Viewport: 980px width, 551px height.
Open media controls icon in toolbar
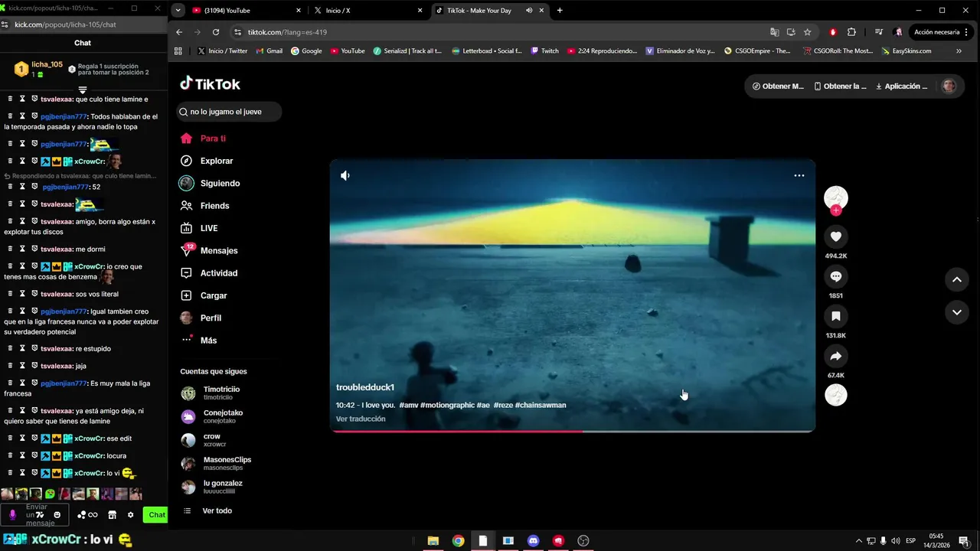coord(878,32)
